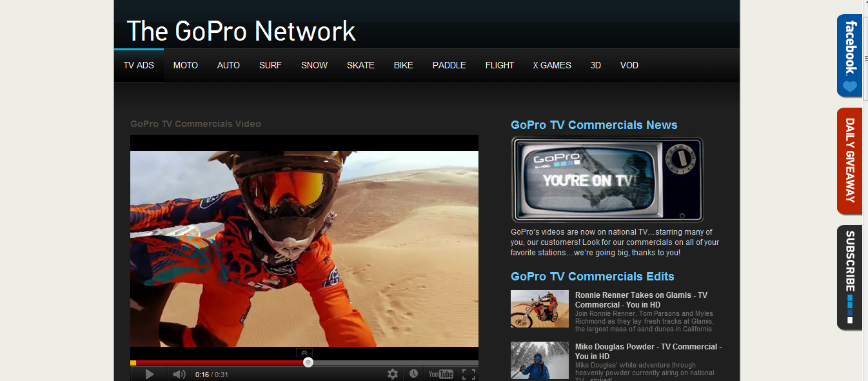Click the GoPro TV Commercials Video title

coord(195,124)
